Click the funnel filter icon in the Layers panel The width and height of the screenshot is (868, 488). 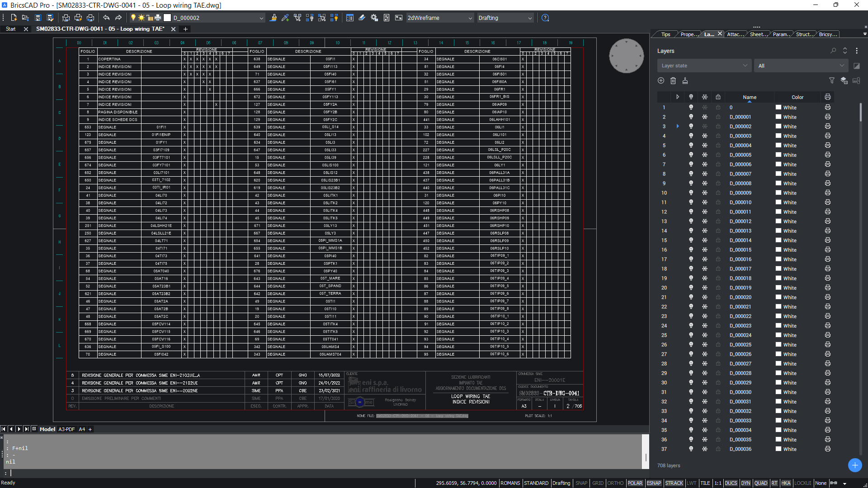pyautogui.click(x=832, y=80)
